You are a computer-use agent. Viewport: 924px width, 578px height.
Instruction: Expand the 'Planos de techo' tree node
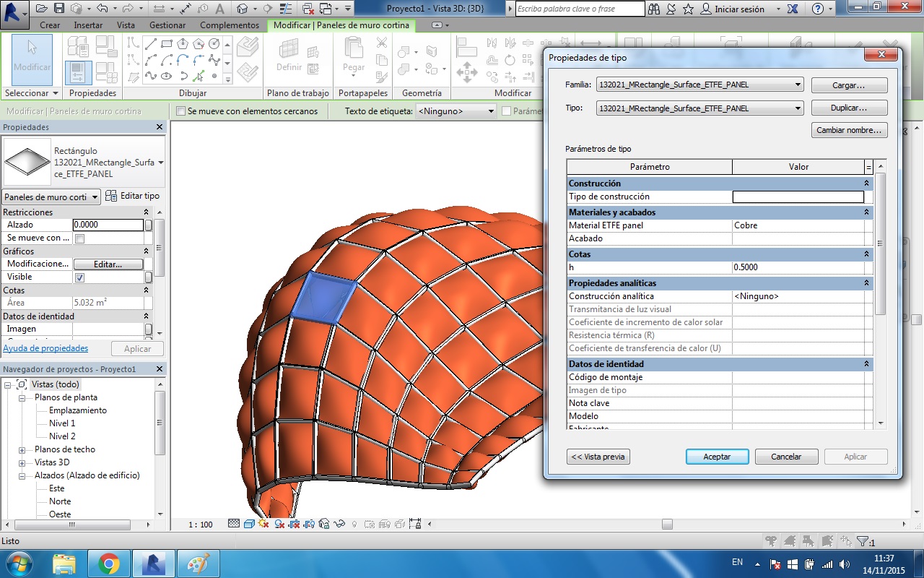point(22,449)
